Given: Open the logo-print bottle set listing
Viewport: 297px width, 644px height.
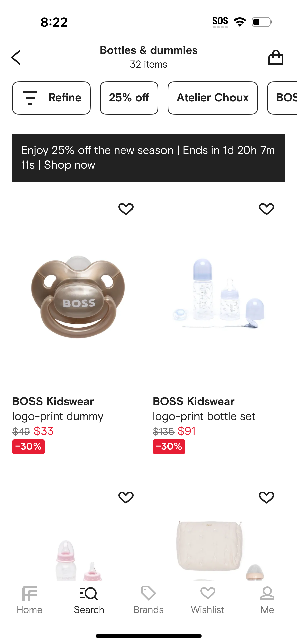Looking at the screenshot, I should pos(204,416).
